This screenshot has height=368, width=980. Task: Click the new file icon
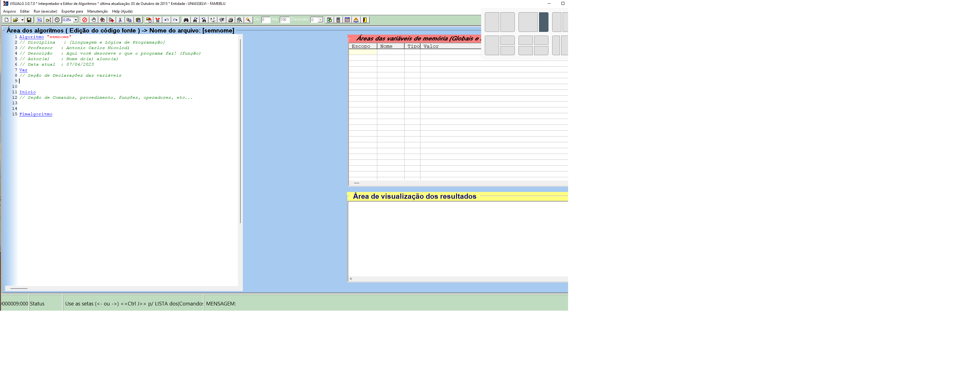(6, 20)
